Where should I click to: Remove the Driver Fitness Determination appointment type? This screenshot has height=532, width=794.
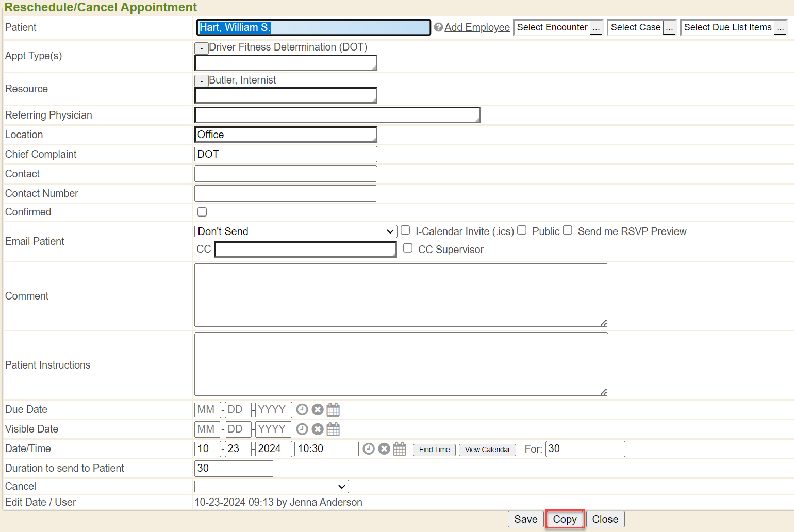(201, 48)
